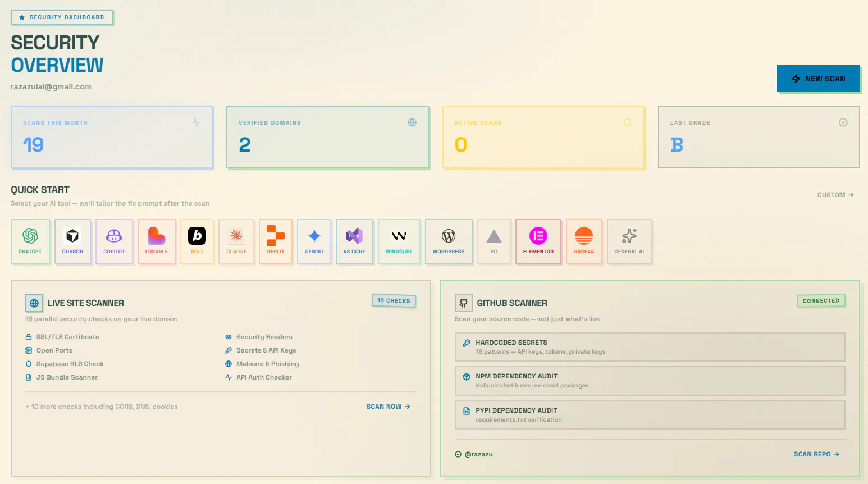Choose the Bolt tool tile
868x484 pixels.
tap(197, 241)
